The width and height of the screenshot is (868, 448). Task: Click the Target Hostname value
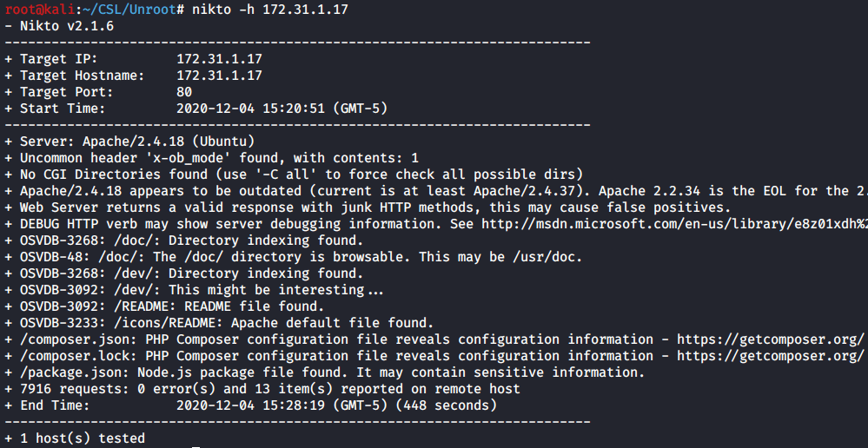click(x=219, y=76)
